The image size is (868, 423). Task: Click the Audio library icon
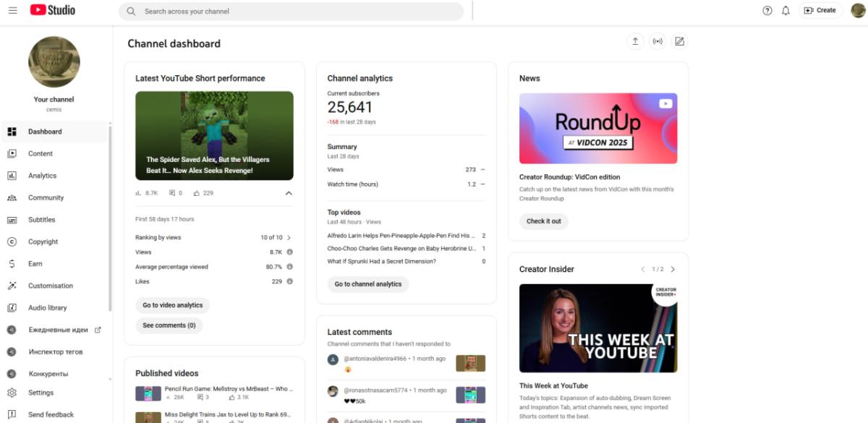pos(12,308)
